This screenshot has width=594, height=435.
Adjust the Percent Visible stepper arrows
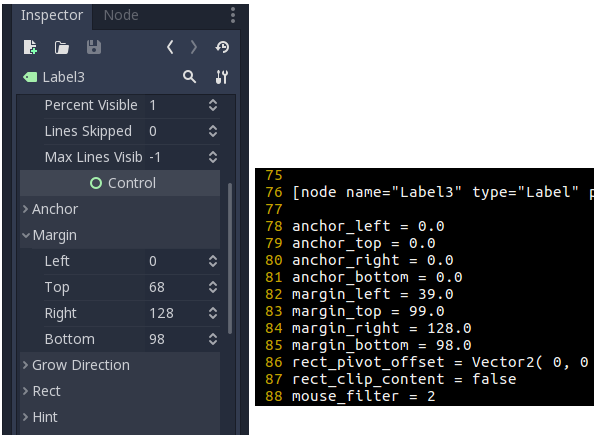tap(213, 105)
